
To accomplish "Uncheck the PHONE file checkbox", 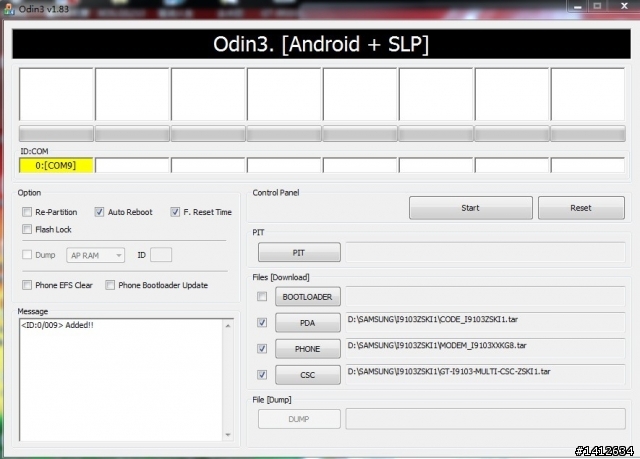I will 262,349.
